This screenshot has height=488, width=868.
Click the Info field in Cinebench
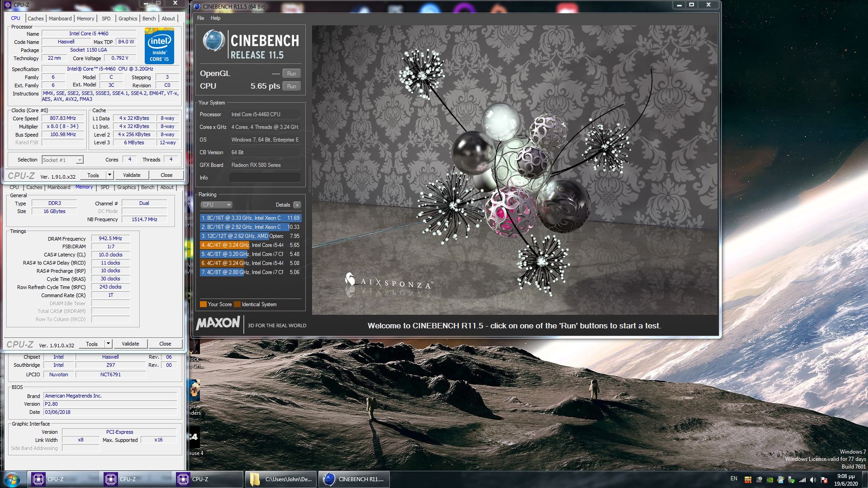(x=265, y=178)
